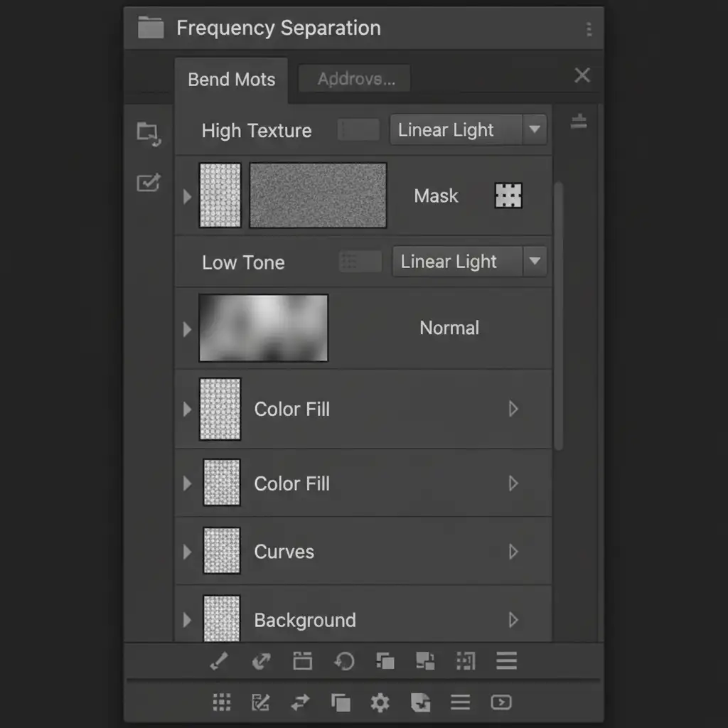
Task: Click the swap arrows icon
Action: coord(300,703)
